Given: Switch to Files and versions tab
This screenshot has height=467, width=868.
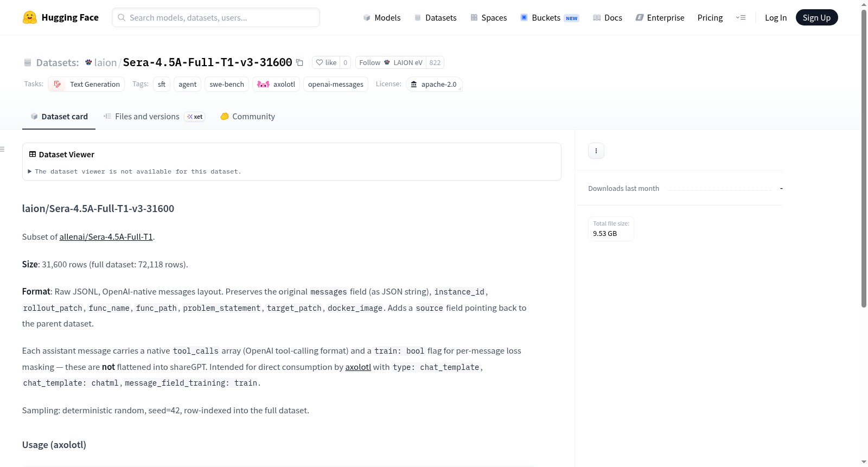Looking at the screenshot, I should (154, 117).
